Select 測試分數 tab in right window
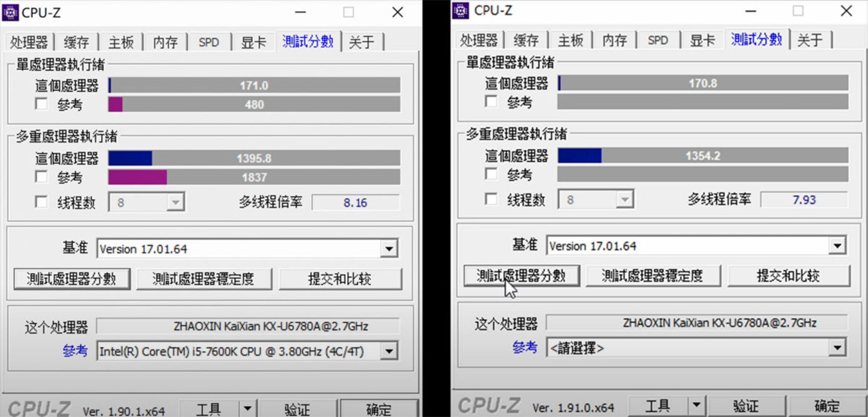Viewport: 868px width, 417px height. coord(757,39)
